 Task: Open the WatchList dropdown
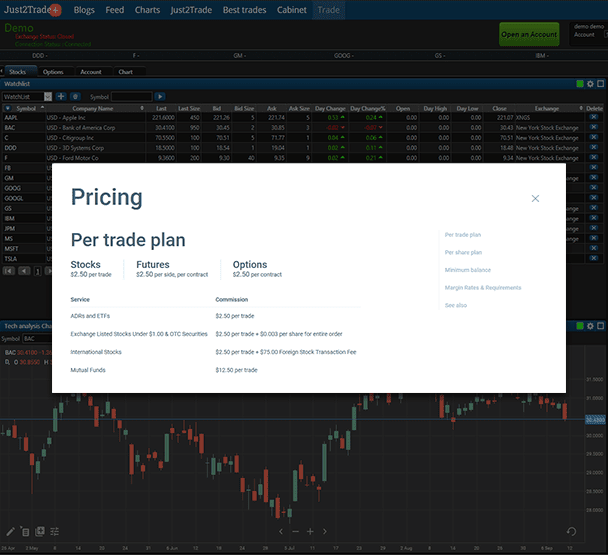[48, 97]
